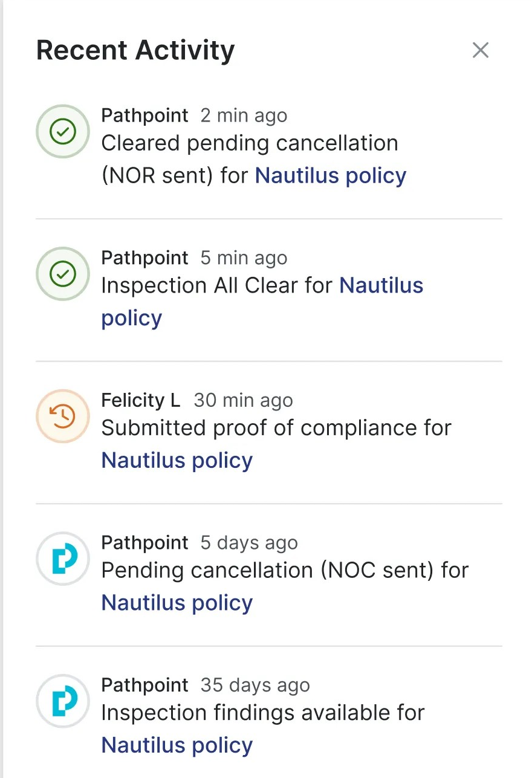Click the Recent Activity heading
This screenshot has height=778, width=532.
[135, 50]
